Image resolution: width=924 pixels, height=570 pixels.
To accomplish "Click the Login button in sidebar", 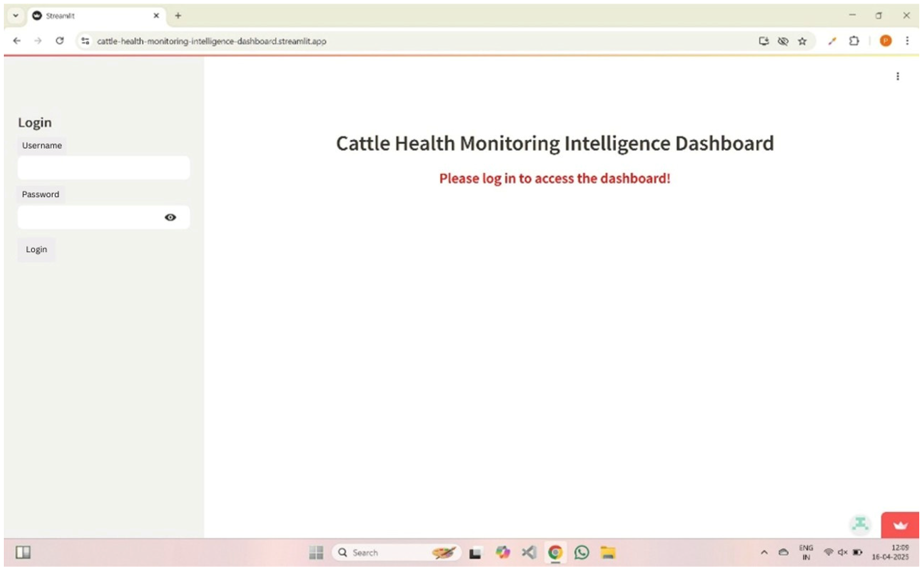I will 37,250.
